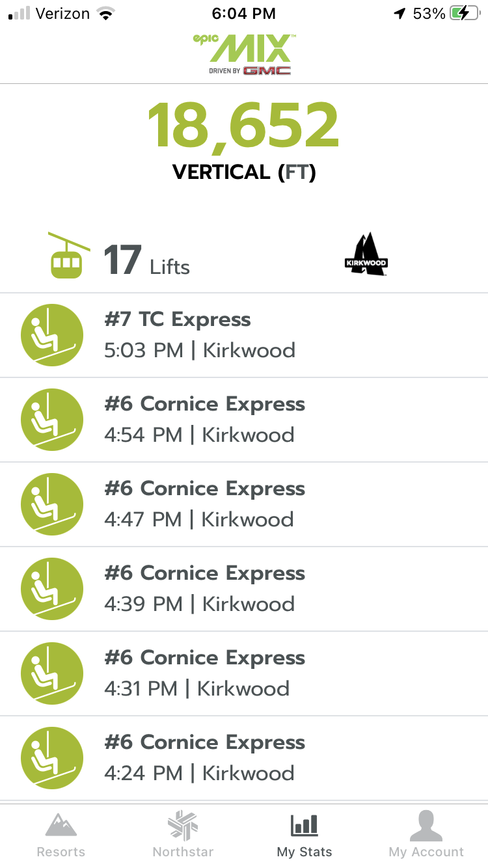Open the Resorts tab
488x868 pixels.
[x=61, y=835]
